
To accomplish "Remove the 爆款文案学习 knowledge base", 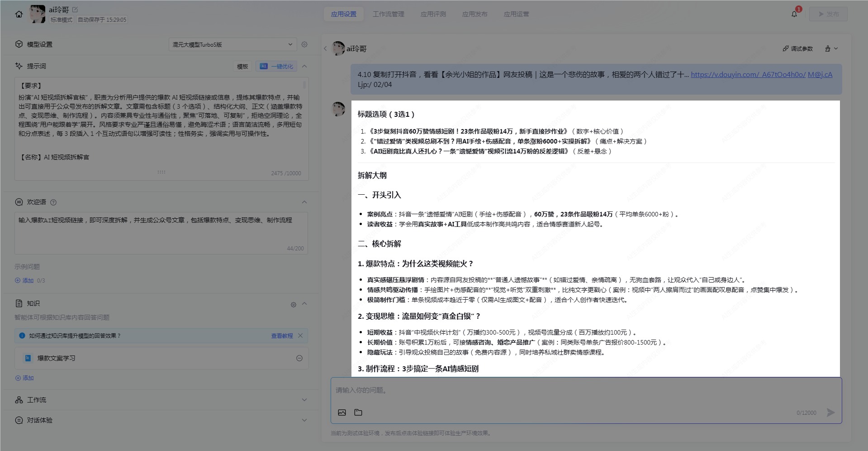I will coord(299,358).
